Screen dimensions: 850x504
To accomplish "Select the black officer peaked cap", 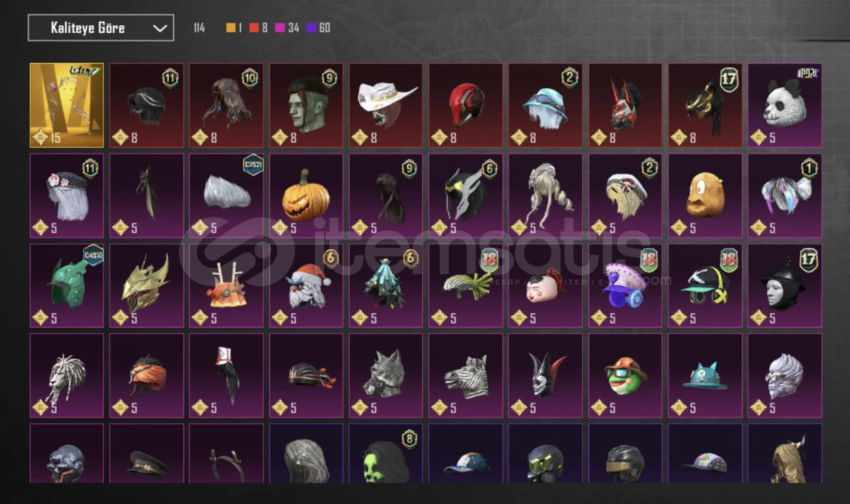I will click(x=147, y=453).
